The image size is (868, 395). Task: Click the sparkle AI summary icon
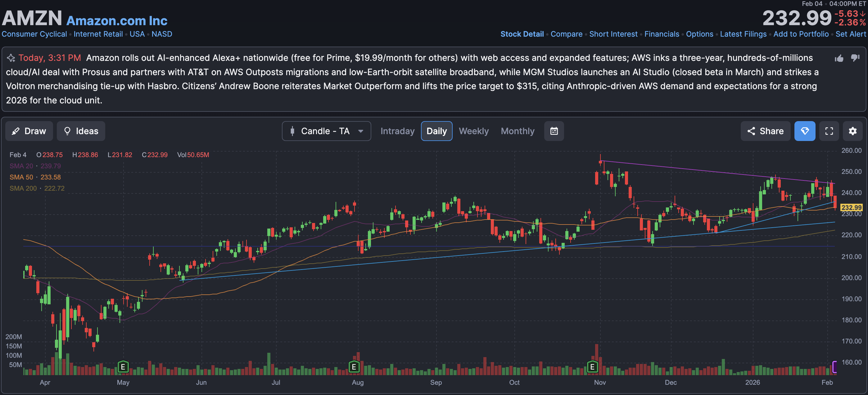click(11, 58)
